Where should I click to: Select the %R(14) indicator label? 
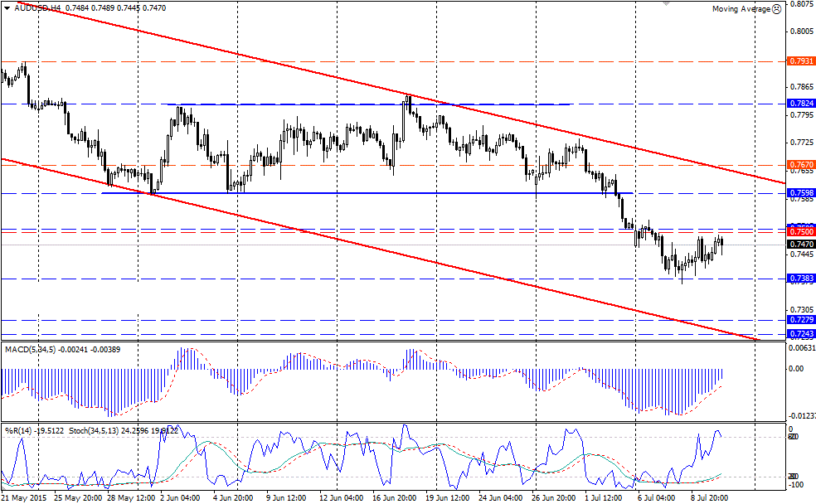[17, 430]
